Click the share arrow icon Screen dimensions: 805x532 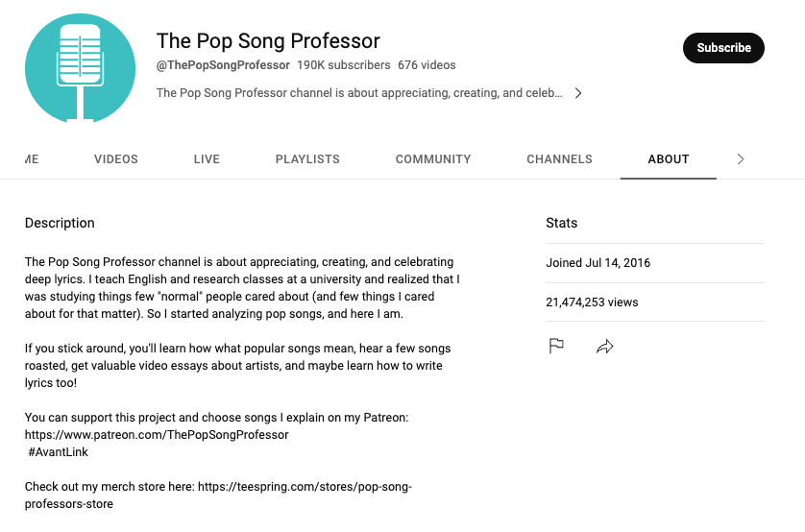(604, 346)
